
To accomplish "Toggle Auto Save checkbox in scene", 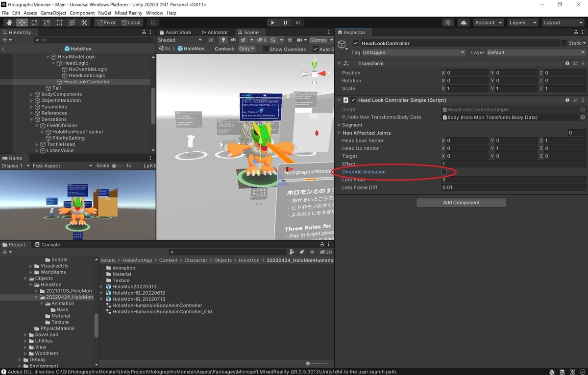I will pos(316,49).
